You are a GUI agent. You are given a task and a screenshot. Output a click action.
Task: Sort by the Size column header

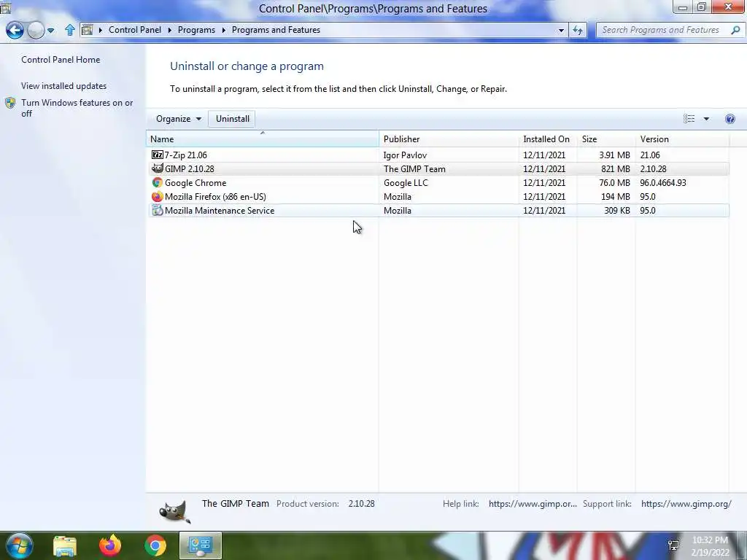click(606, 139)
